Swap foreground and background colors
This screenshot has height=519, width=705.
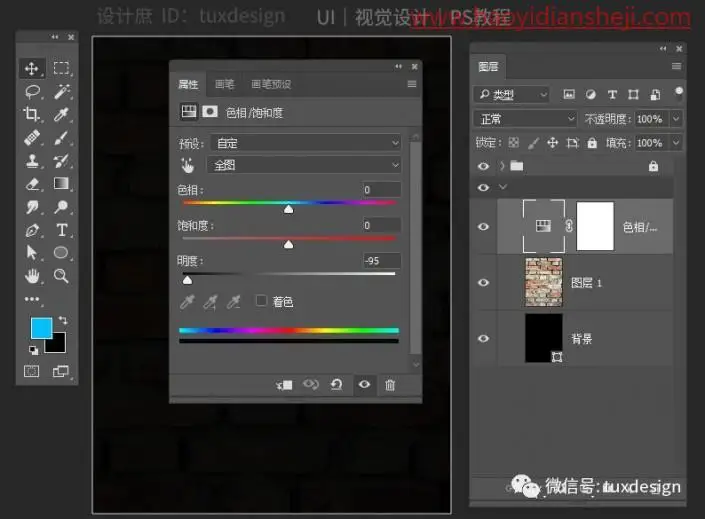(63, 320)
